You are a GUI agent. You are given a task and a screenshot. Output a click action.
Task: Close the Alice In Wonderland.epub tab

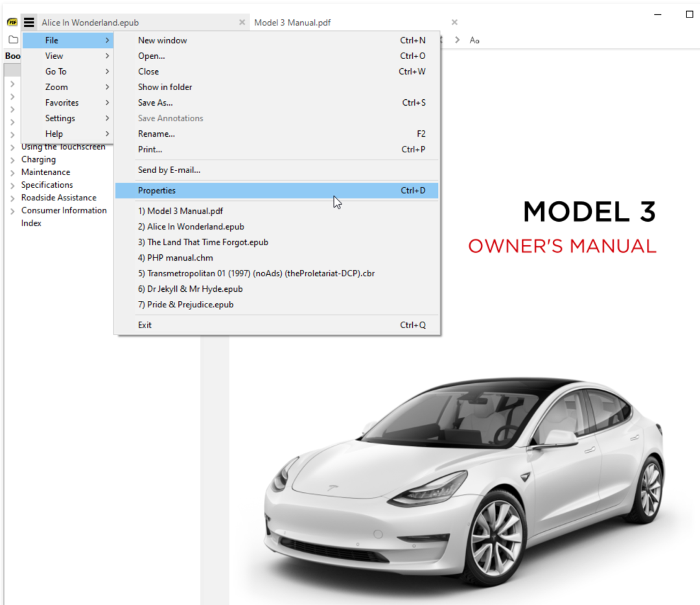[242, 22]
